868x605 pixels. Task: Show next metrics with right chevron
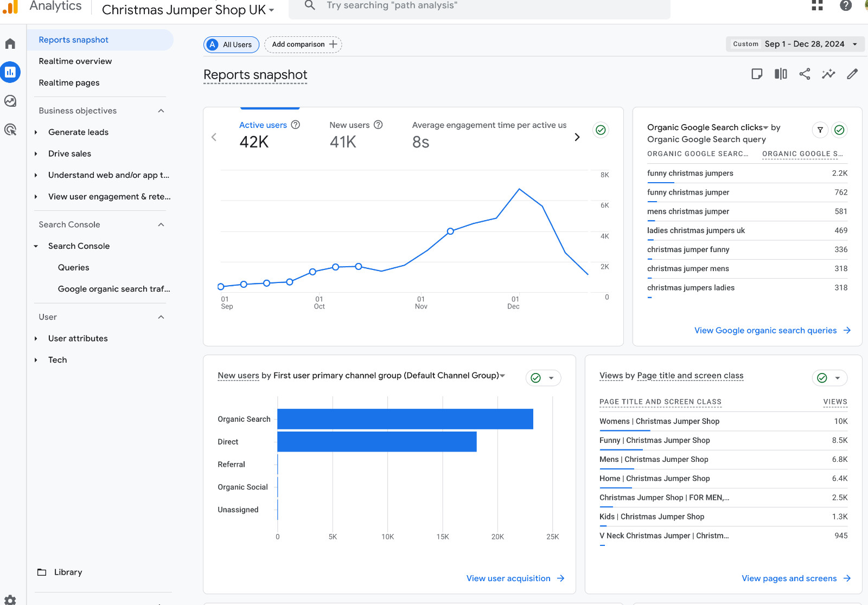577,137
